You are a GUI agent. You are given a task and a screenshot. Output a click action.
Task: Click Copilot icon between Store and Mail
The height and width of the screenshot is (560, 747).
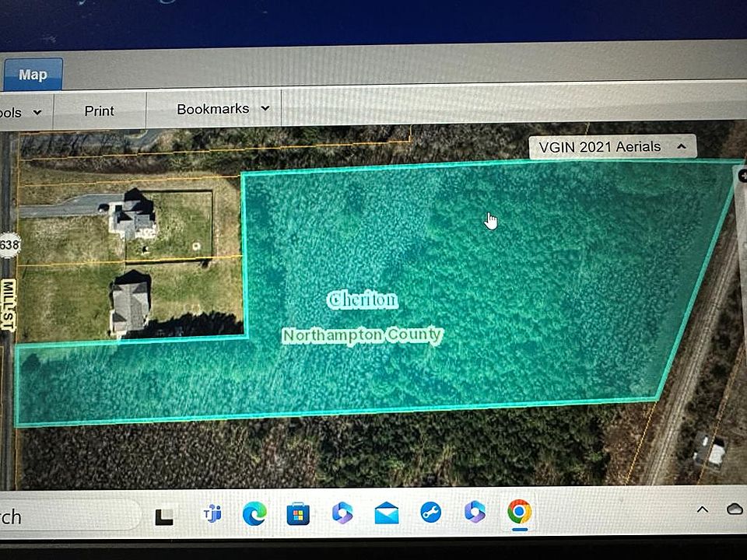[342, 513]
